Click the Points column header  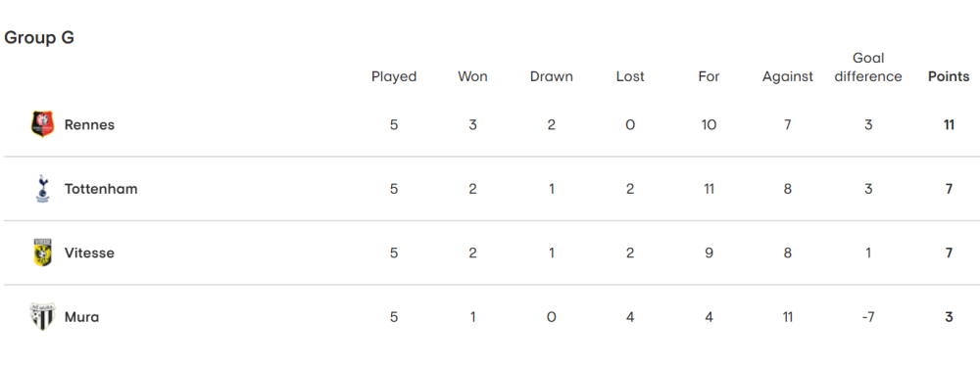click(x=949, y=76)
